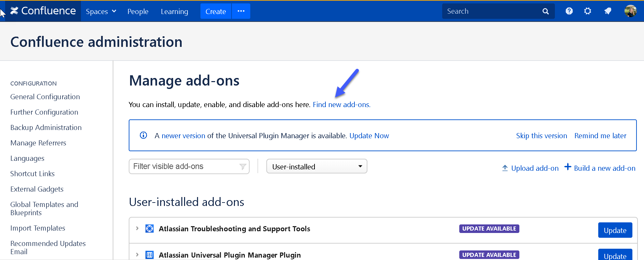This screenshot has height=260, width=644.
Task: Expand Atlassian Universal Plugin Manager Plugin row
Action: pos(137,255)
